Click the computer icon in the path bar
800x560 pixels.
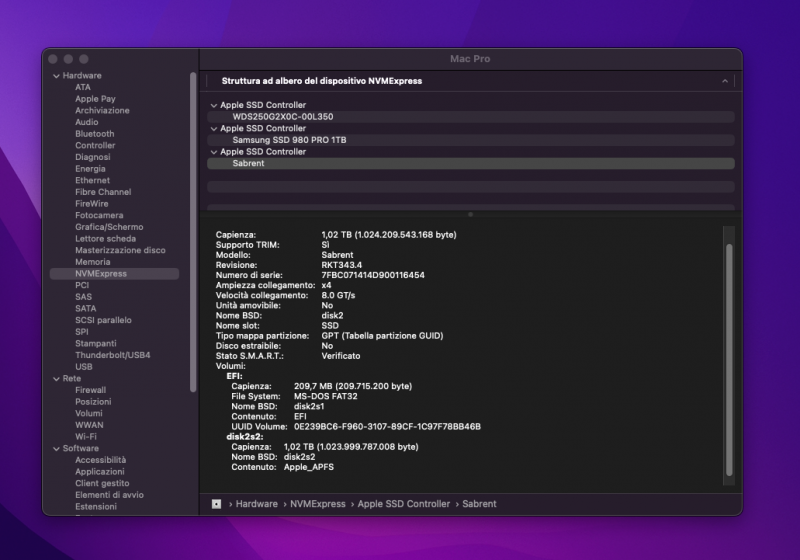tap(216, 504)
